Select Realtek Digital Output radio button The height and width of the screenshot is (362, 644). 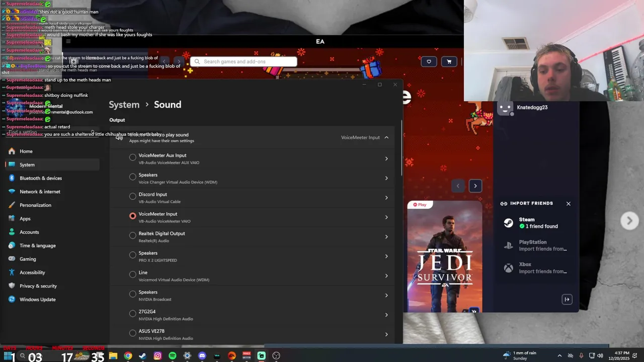click(x=133, y=235)
